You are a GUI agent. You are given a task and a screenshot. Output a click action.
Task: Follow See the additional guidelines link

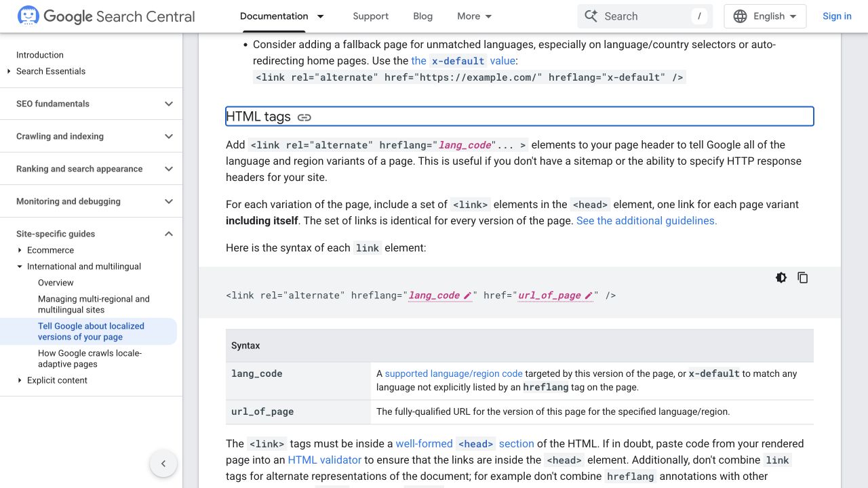coord(646,221)
